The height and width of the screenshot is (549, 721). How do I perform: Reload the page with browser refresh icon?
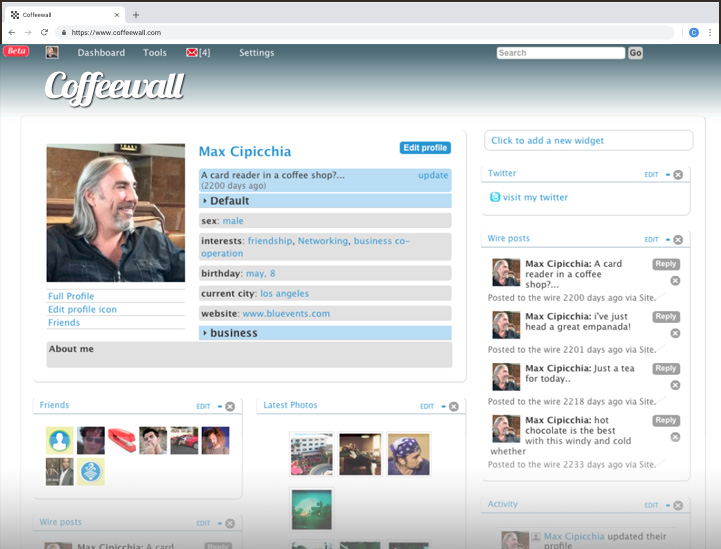point(44,32)
